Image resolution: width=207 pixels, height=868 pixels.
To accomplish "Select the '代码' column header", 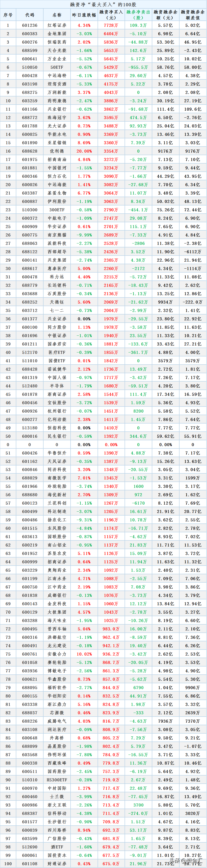I will (x=30, y=15).
